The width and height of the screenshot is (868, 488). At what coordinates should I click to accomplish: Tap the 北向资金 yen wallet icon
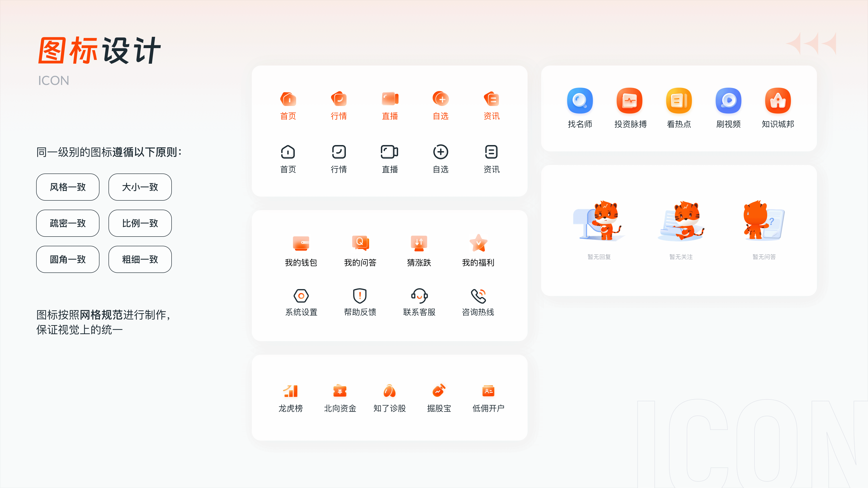[x=340, y=391]
